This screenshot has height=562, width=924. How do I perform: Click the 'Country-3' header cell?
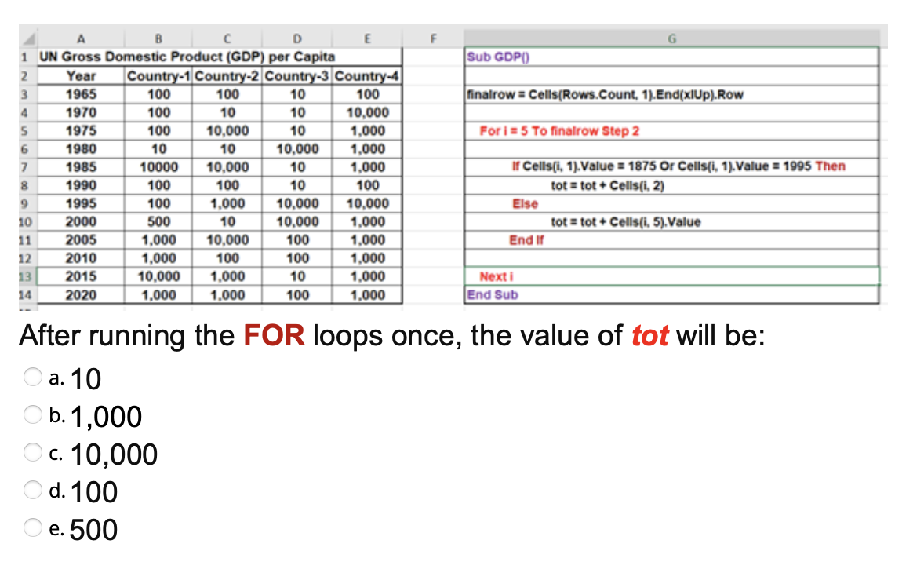coord(297,76)
